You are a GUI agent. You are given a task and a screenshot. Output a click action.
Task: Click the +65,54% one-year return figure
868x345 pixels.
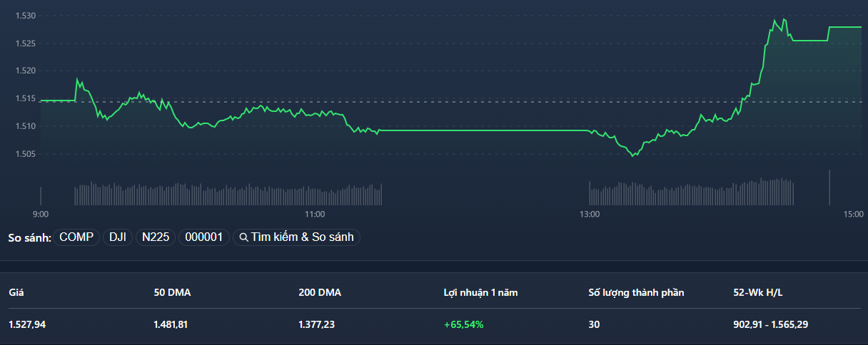coord(463,324)
